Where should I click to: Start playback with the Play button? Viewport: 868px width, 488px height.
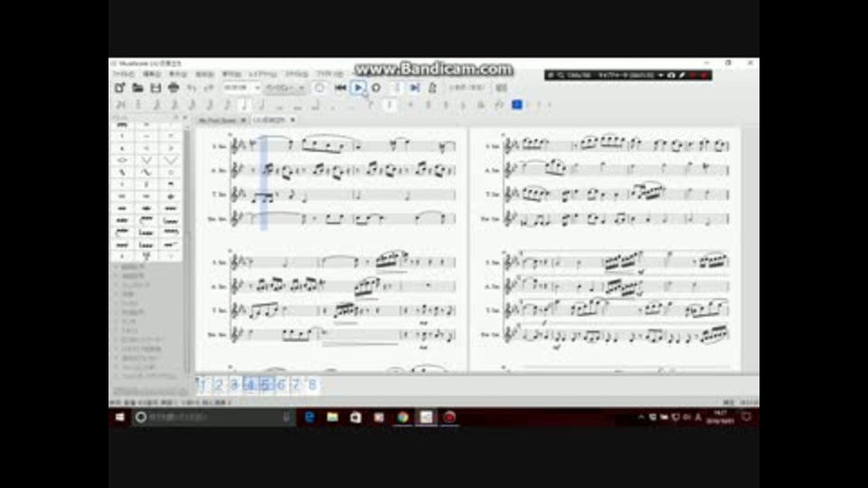pos(358,88)
